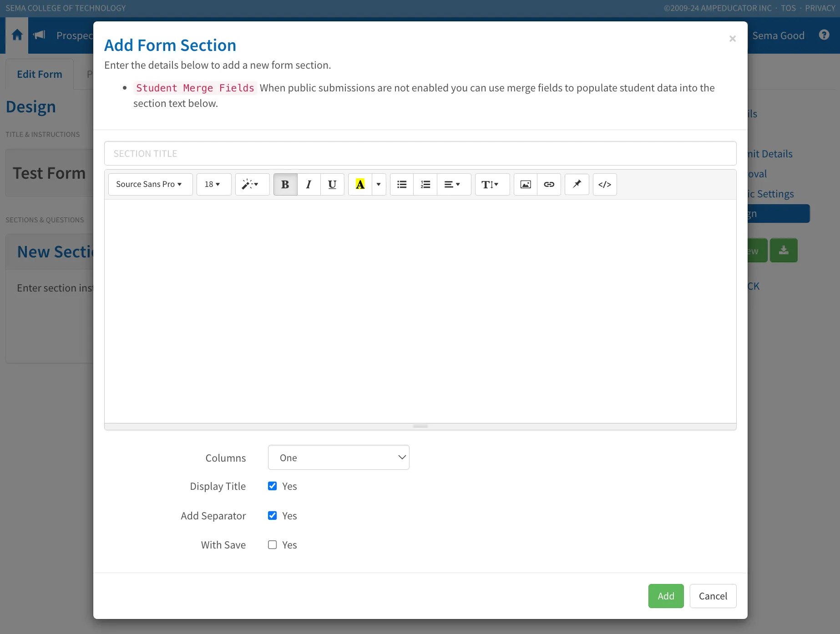Check the With Save checkbox
This screenshot has width=840, height=634.
(273, 544)
